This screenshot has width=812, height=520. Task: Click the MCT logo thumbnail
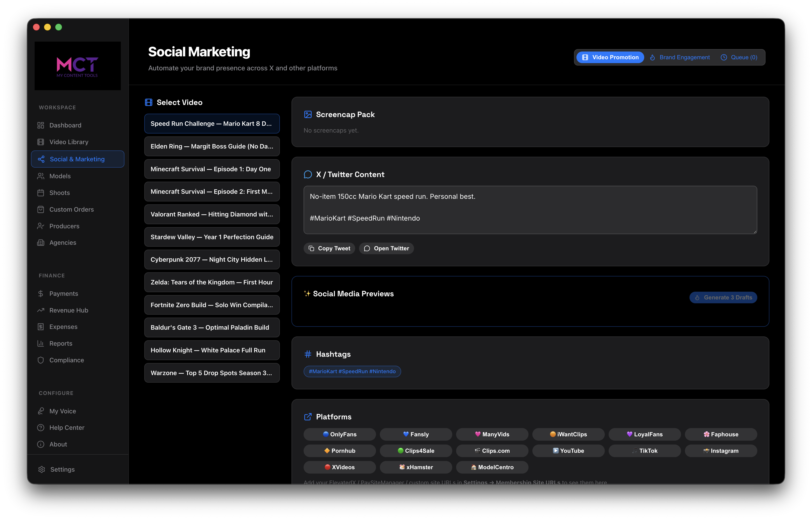point(77,66)
